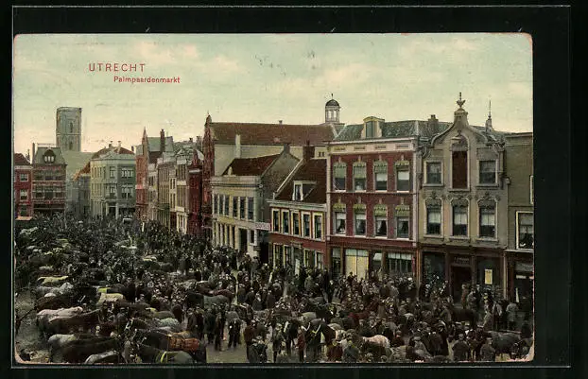Click the tall square tower on the left skyline
The height and width of the screenshot is (379, 588).
click(x=68, y=129)
